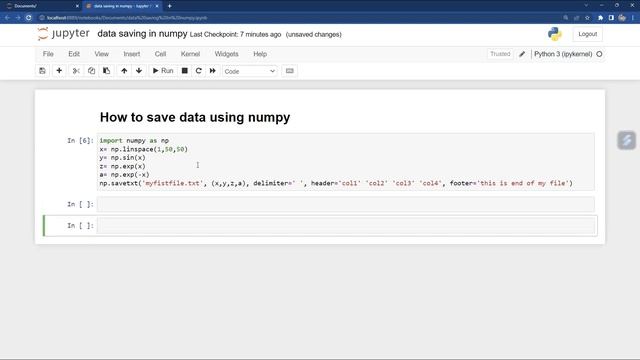
Task: Open a new browser tab
Action: point(169,6)
